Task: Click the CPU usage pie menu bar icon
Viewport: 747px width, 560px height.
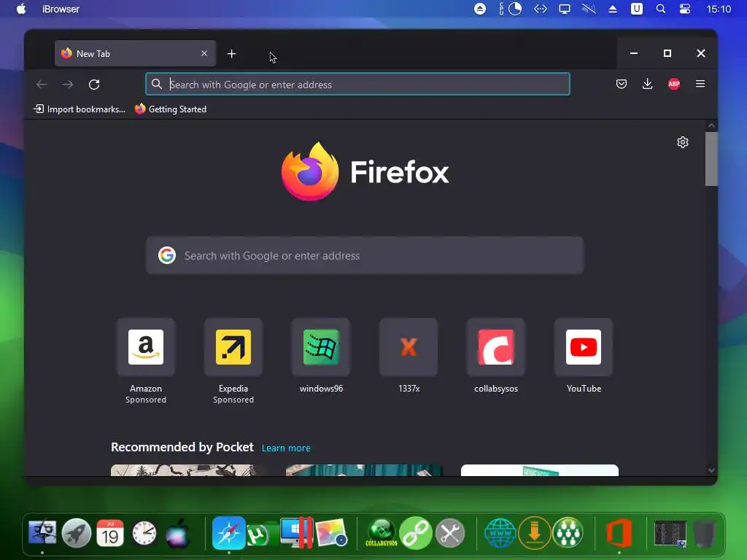Action: 515,9
